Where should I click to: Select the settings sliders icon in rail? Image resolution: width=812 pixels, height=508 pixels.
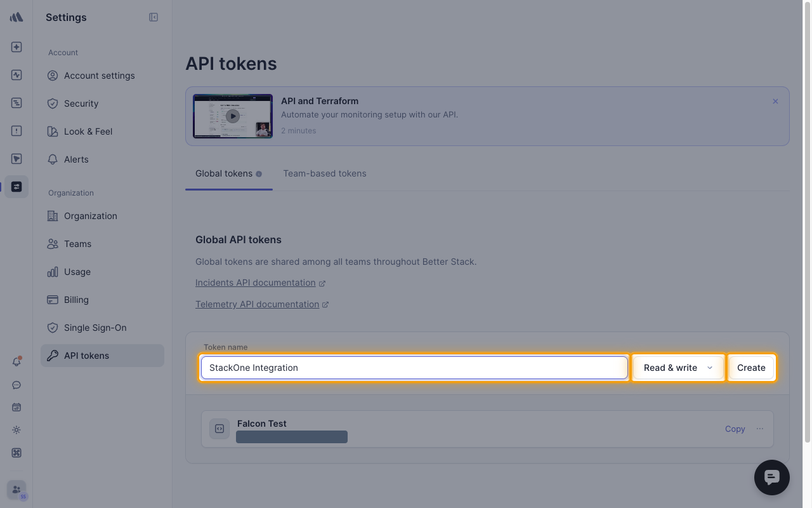16,187
